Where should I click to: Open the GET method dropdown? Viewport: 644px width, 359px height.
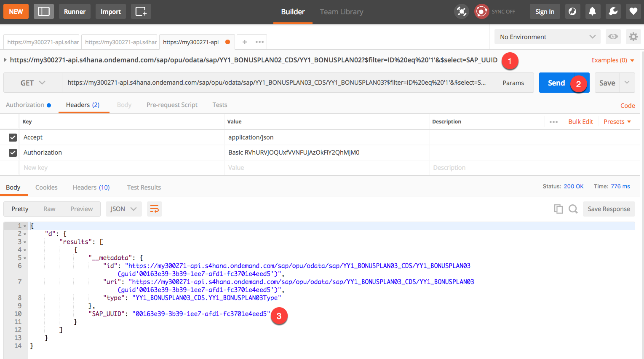point(33,83)
